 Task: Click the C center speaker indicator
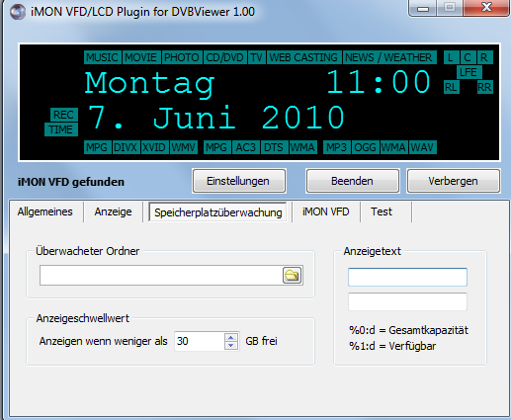[468, 57]
